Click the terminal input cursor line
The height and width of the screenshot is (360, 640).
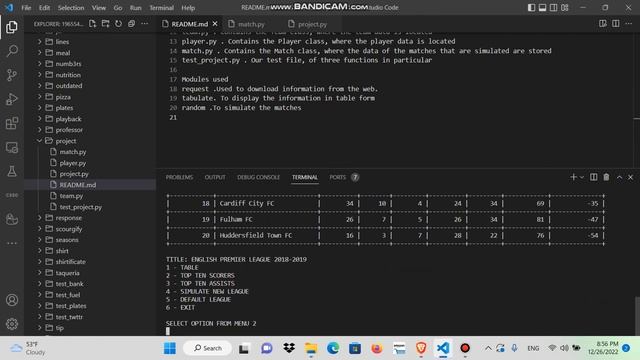click(x=168, y=331)
